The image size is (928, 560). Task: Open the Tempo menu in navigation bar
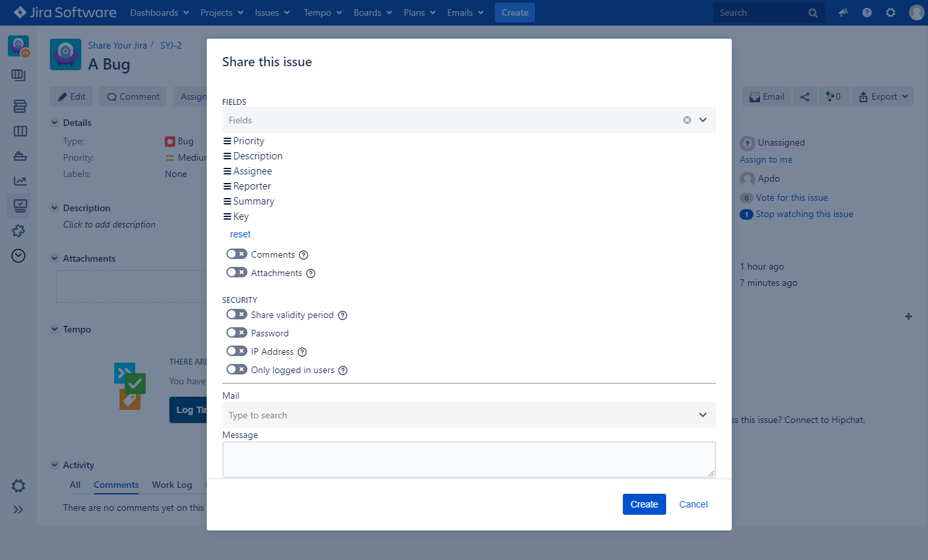click(x=322, y=12)
